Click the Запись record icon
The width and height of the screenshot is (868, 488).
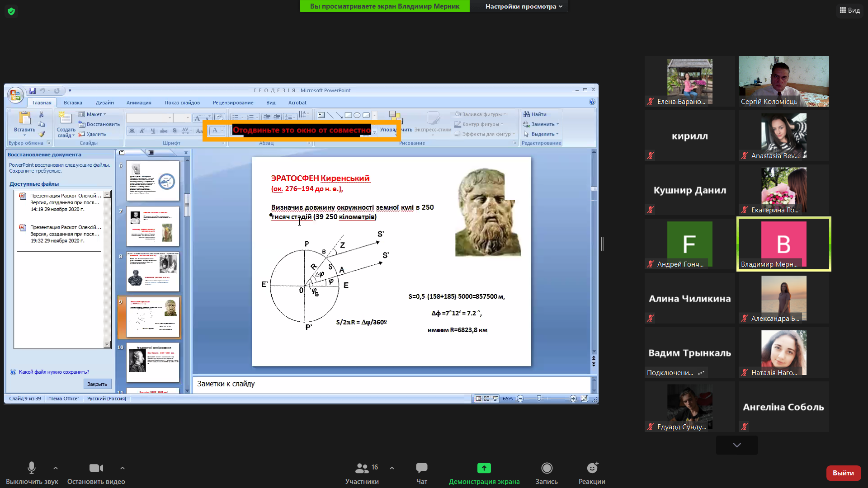pos(547,468)
